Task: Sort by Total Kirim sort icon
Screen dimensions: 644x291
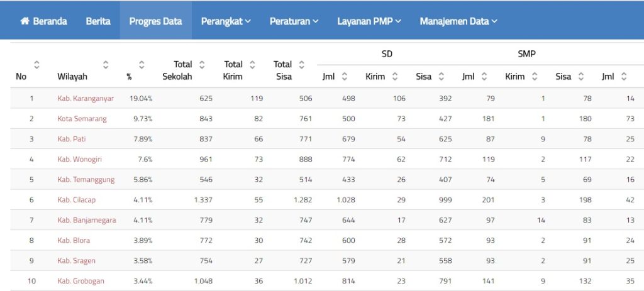Action: (x=252, y=64)
